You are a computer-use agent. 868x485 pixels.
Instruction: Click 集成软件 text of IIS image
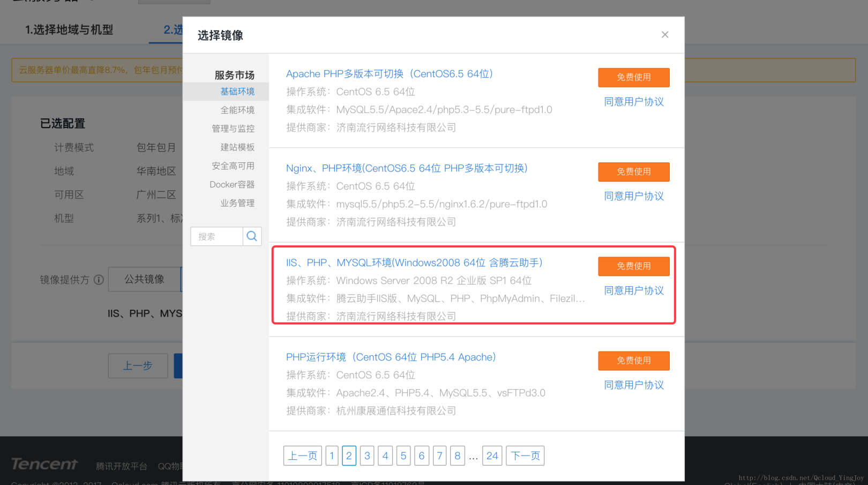pyautogui.click(x=436, y=299)
